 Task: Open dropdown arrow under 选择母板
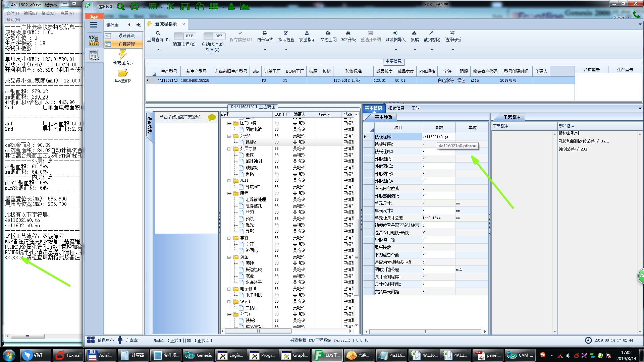coord(453,50)
